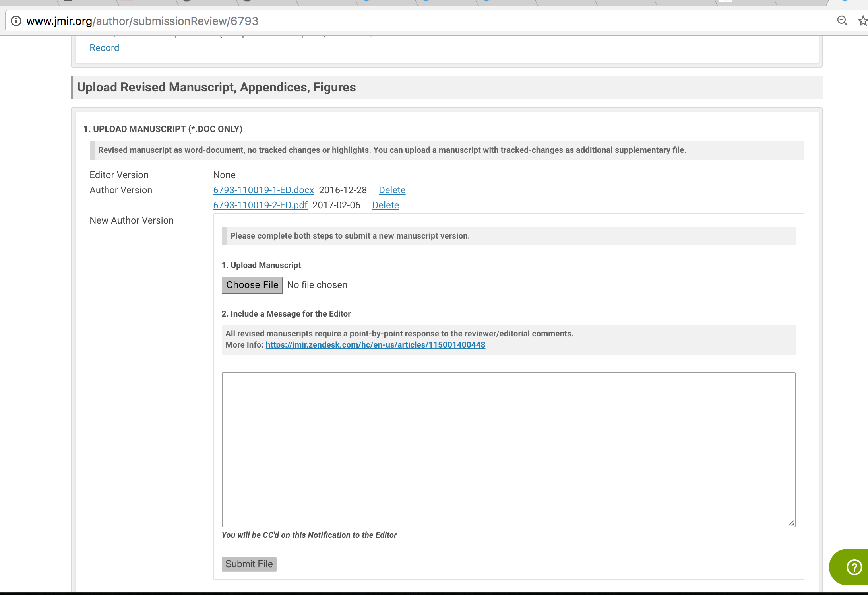
Task: Open author version 6793-110019-1-ED.docx
Action: [x=263, y=190]
